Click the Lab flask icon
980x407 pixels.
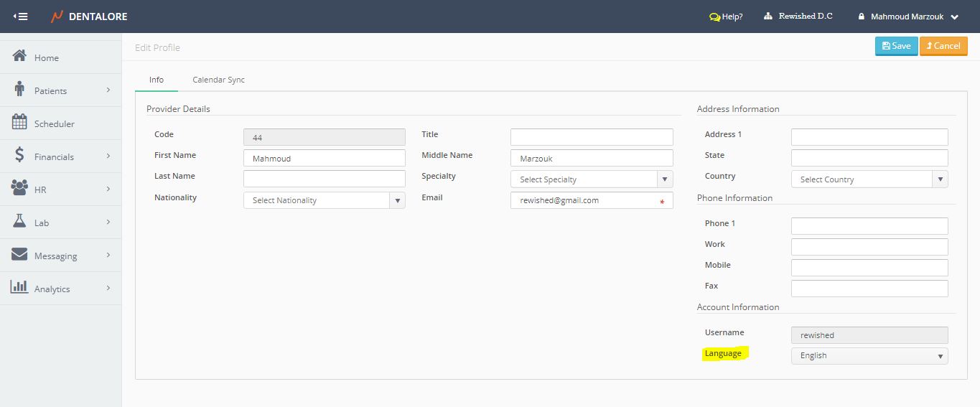pyautogui.click(x=19, y=222)
